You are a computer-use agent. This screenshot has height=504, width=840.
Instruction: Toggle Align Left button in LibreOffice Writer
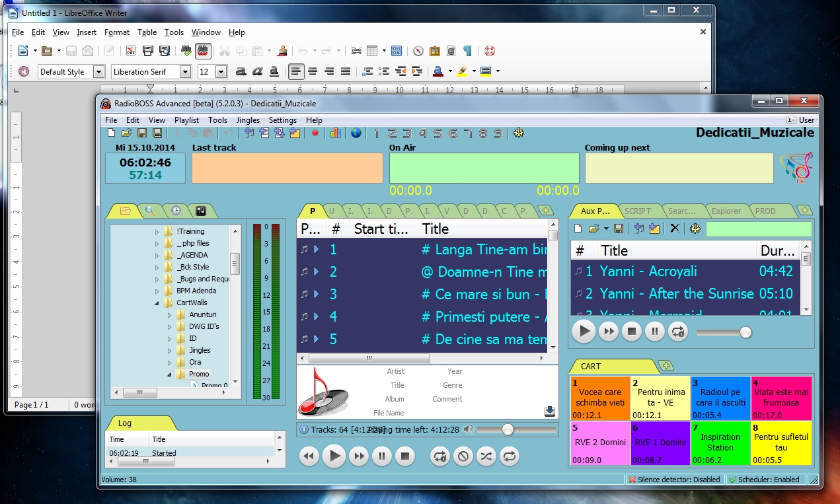tap(296, 71)
